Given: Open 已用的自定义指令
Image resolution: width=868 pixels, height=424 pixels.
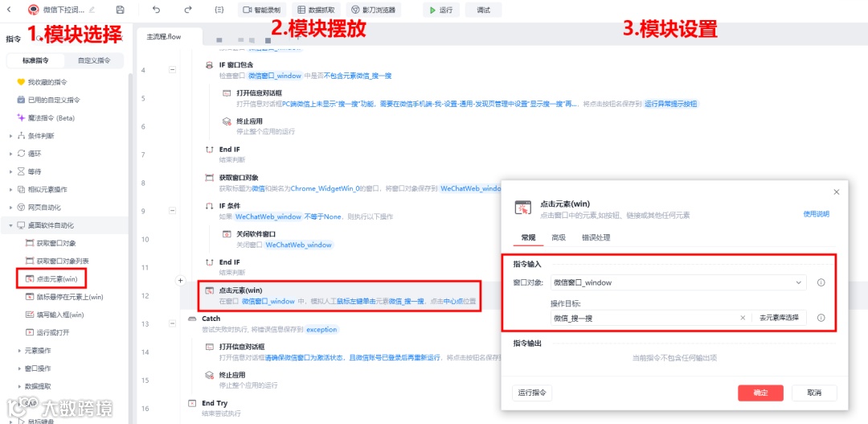Looking at the screenshot, I should [x=49, y=100].
